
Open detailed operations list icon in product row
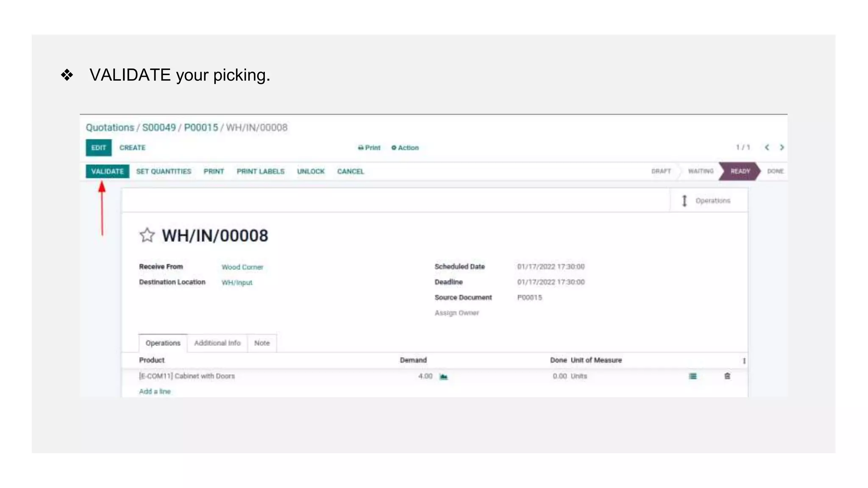click(x=693, y=376)
